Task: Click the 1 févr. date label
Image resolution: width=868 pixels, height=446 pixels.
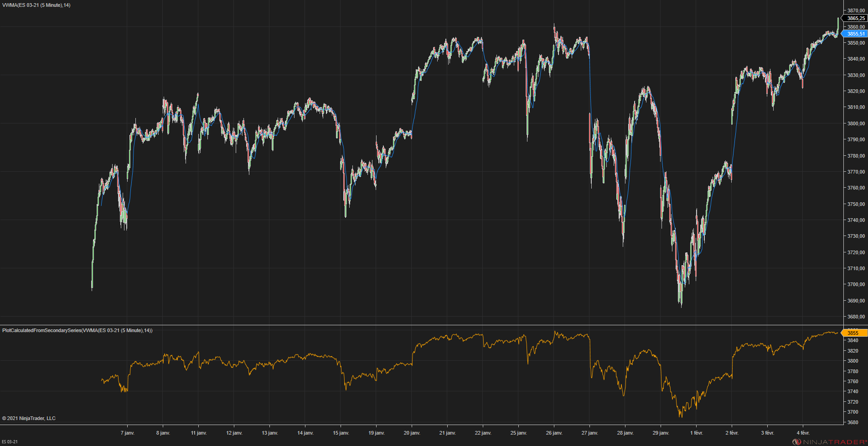Action: 696,433
